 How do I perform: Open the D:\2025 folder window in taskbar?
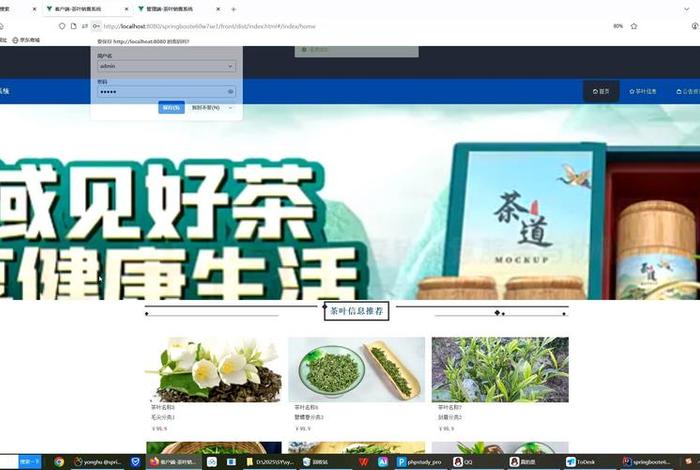[270, 462]
